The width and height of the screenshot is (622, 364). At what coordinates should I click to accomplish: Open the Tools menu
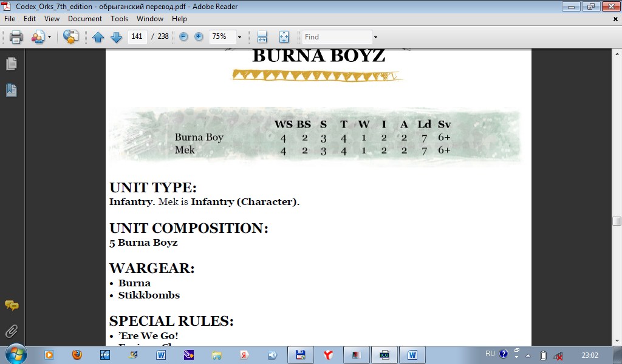click(x=119, y=19)
